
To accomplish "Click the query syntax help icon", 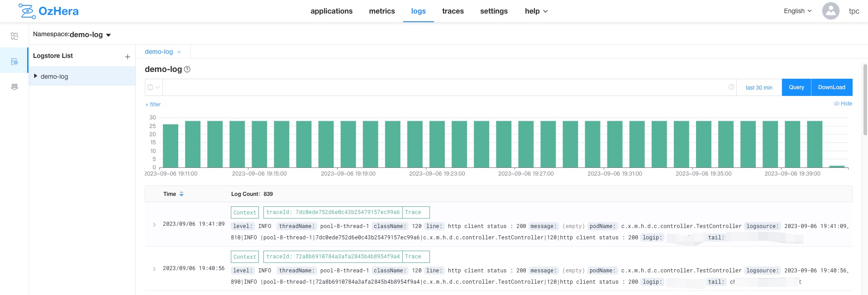I will [731, 87].
